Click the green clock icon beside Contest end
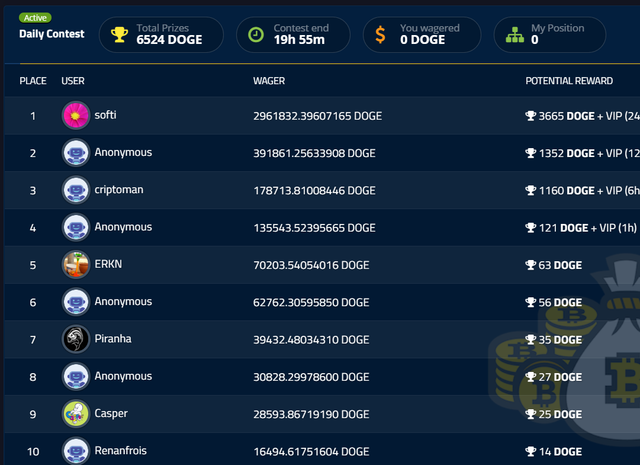 (x=256, y=35)
